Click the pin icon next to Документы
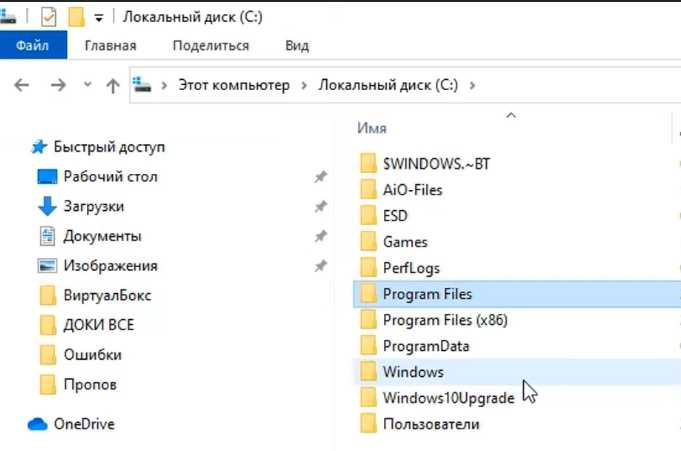Viewport: 681px width, 451px height. pos(321,236)
